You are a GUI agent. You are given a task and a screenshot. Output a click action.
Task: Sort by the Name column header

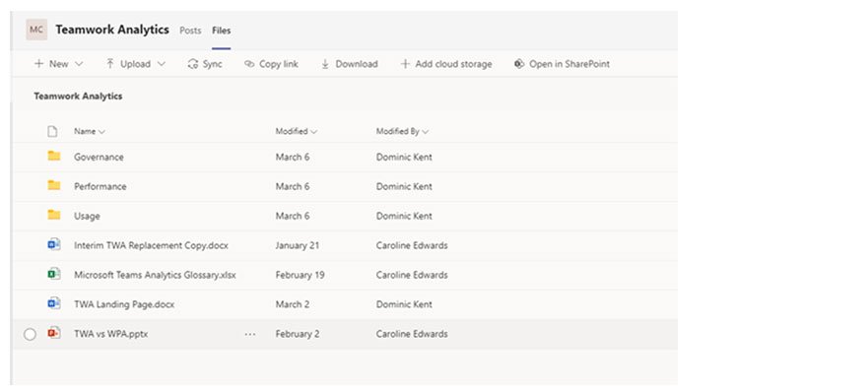[x=89, y=131]
